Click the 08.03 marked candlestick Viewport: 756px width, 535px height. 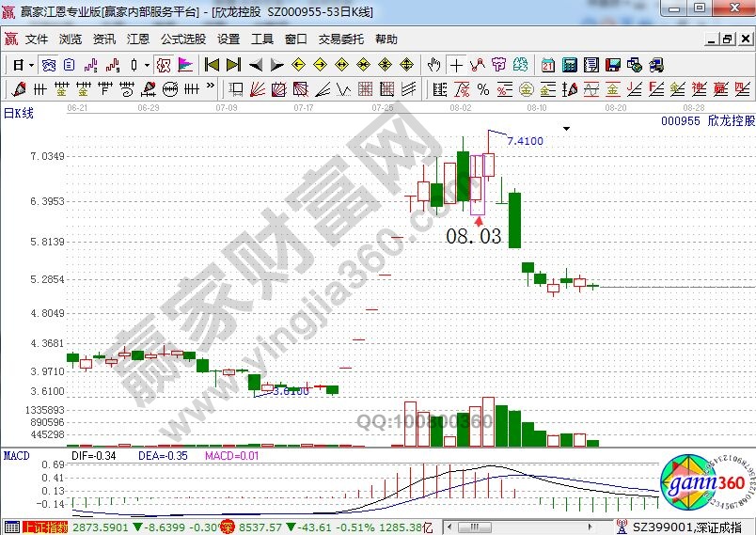pyautogui.click(x=476, y=184)
